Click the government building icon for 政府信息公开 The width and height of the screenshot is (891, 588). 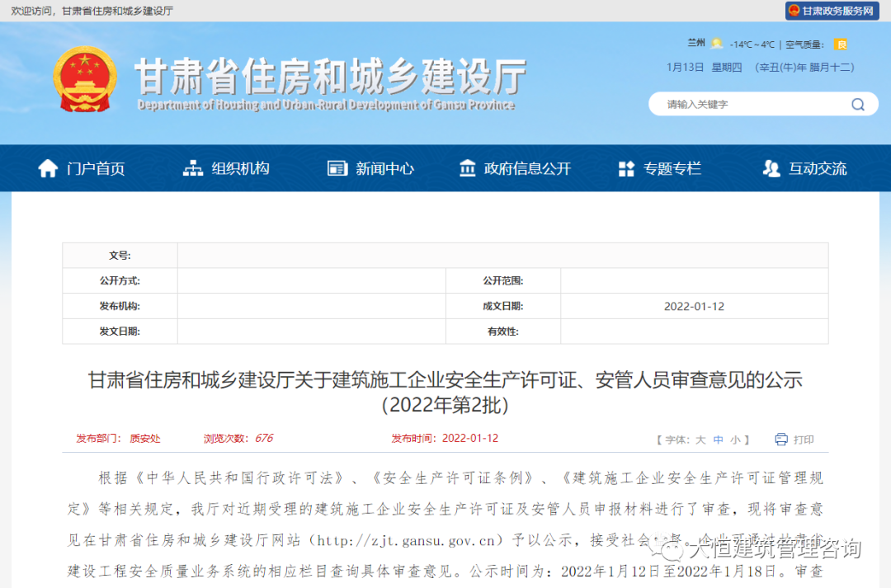pyautogui.click(x=467, y=168)
